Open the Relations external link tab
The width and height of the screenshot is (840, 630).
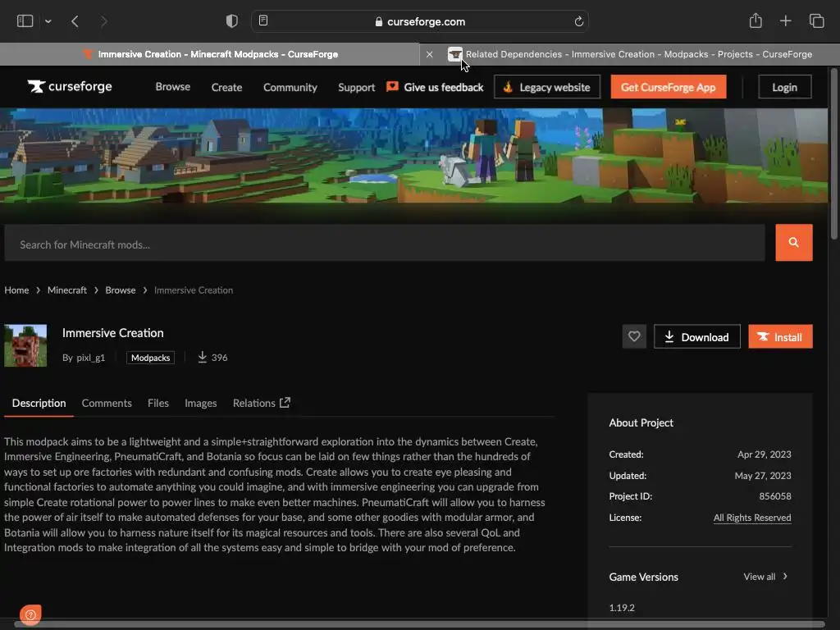(x=262, y=403)
